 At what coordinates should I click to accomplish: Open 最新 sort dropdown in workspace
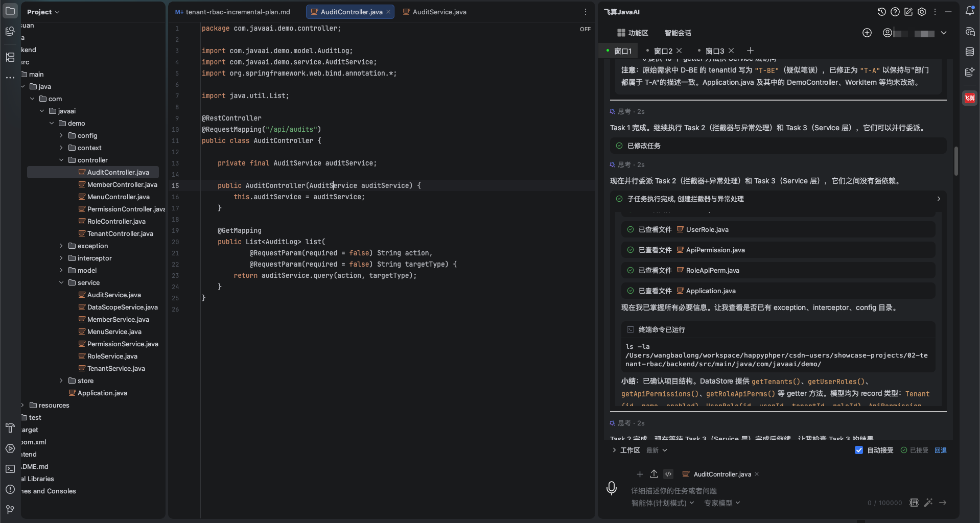click(657, 450)
